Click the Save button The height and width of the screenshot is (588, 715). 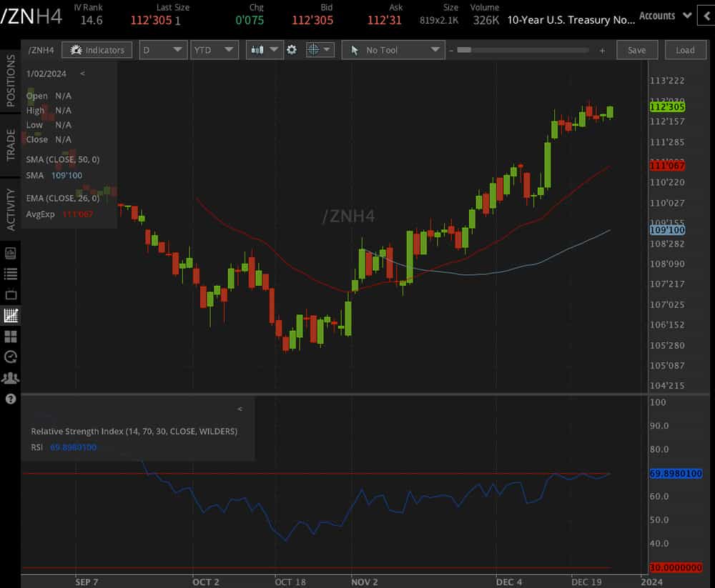point(637,50)
